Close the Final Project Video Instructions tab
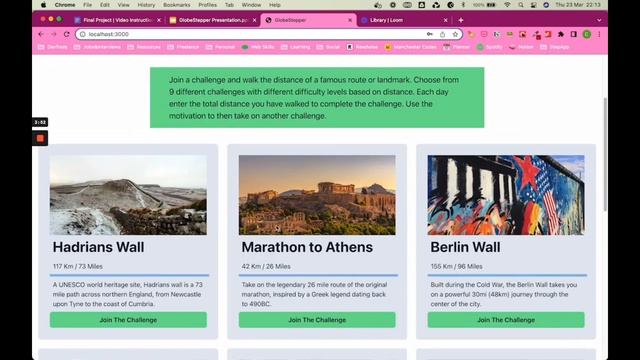 tap(159, 20)
